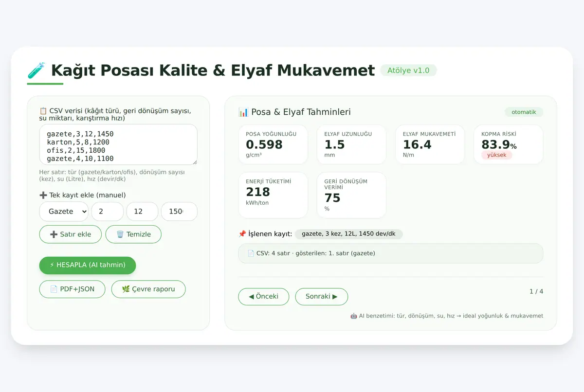Click the processed record chip 'gazete, 3 kez, 12L, 1450 dev/dk'
Viewport: 584px width, 392px height.
(x=349, y=234)
